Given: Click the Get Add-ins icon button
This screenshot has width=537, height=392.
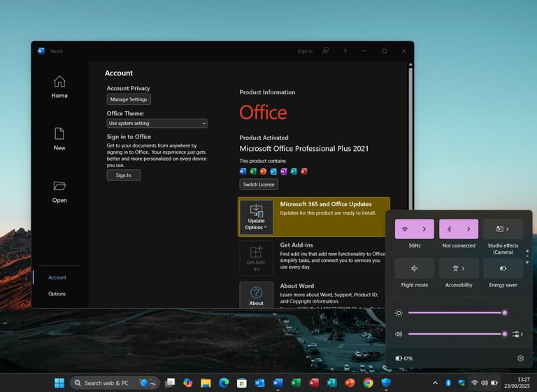Looking at the screenshot, I should 256,258.
